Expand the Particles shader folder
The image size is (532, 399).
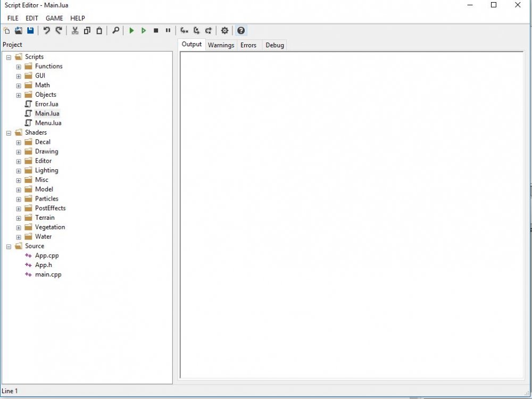click(19, 199)
